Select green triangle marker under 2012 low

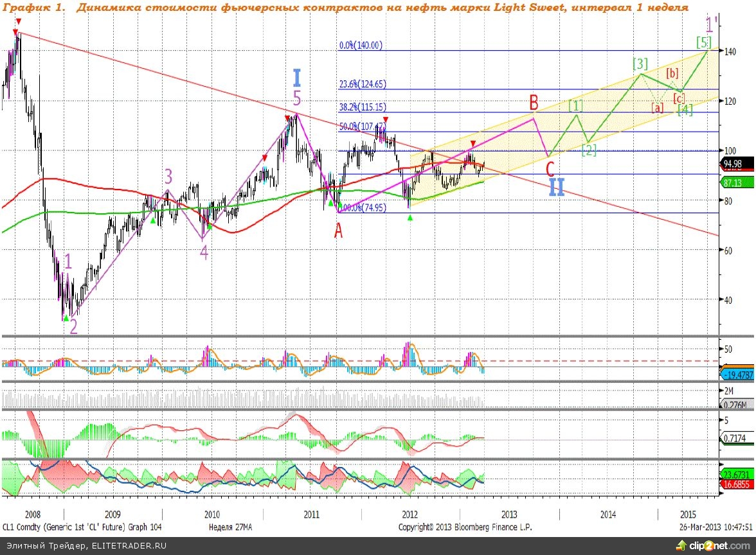coord(411,218)
